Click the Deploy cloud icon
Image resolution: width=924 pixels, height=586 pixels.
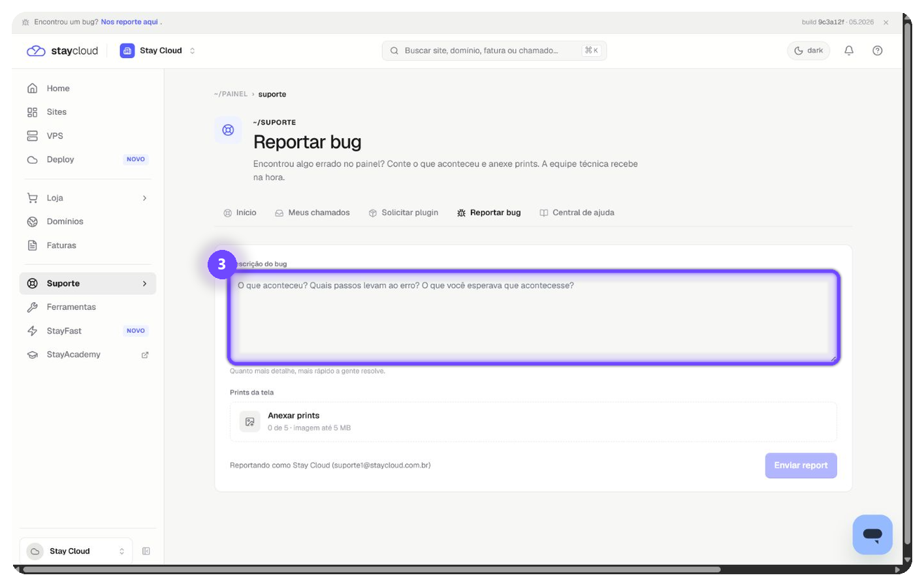[32, 159]
